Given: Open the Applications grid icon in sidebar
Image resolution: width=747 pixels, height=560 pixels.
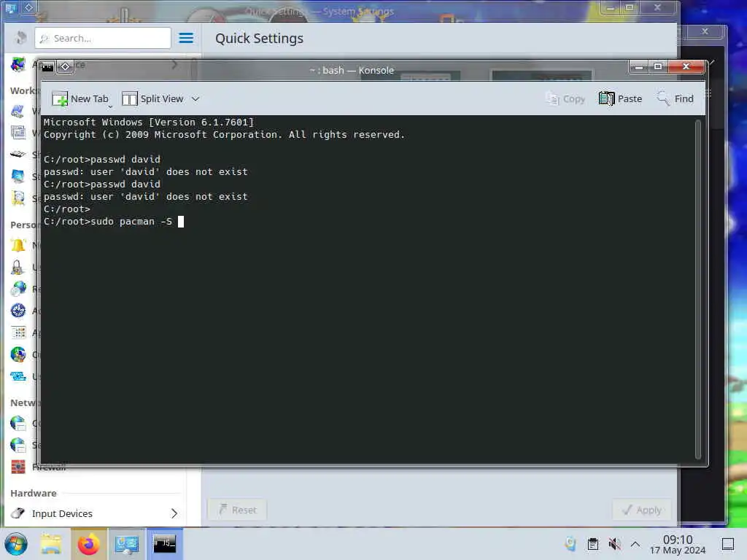Looking at the screenshot, I should click(18, 332).
